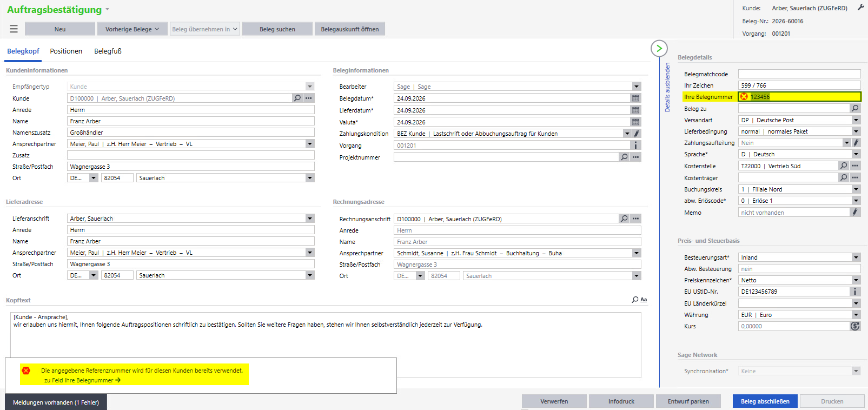Click Belegauskunft öffnen button
This screenshot has width=868, height=410.
tap(350, 29)
